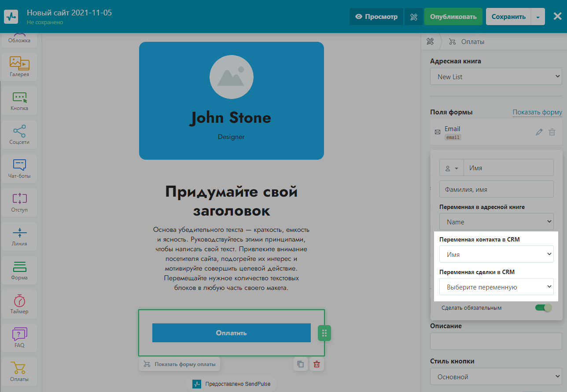Click the Показать форму link

[x=538, y=112]
